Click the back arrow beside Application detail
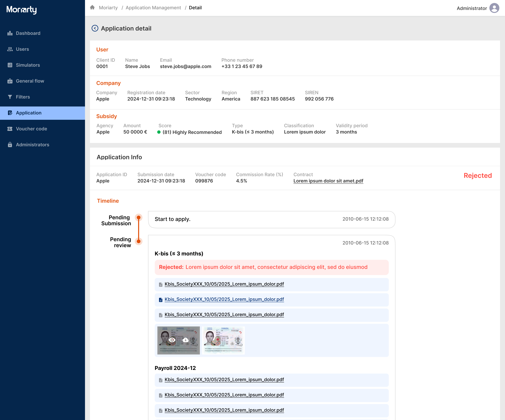 pyautogui.click(x=95, y=28)
